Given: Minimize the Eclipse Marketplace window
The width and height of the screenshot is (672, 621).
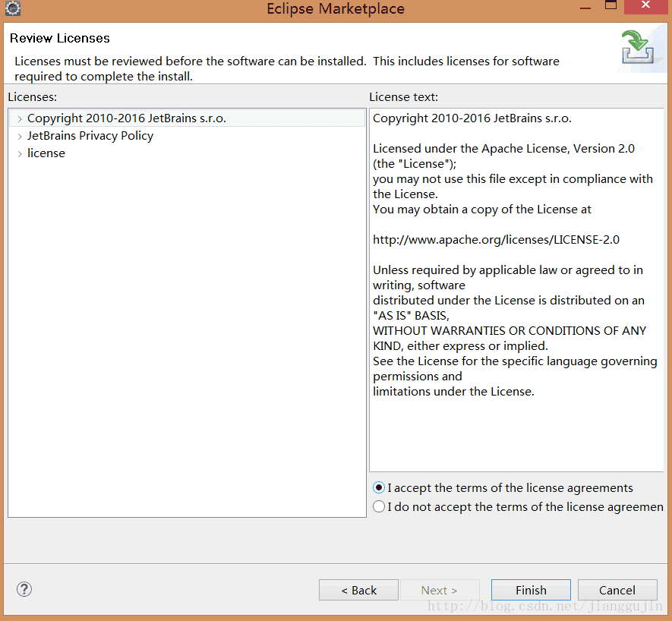Looking at the screenshot, I should pyautogui.click(x=585, y=8).
